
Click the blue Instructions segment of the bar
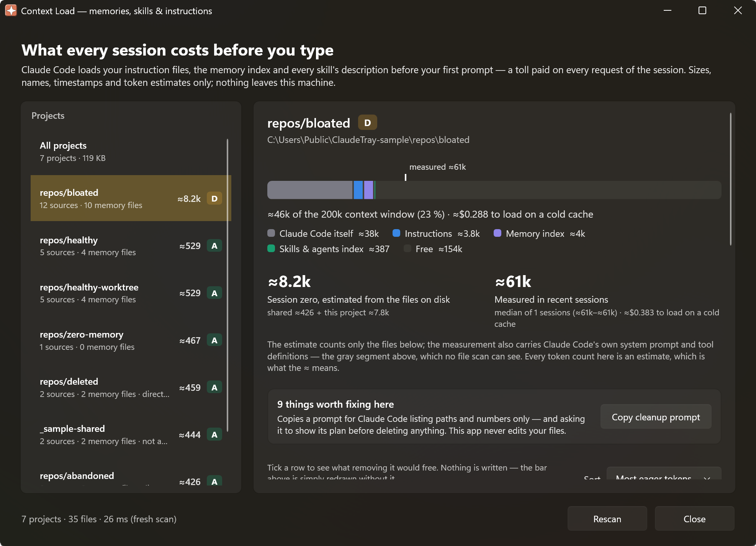[358, 190]
